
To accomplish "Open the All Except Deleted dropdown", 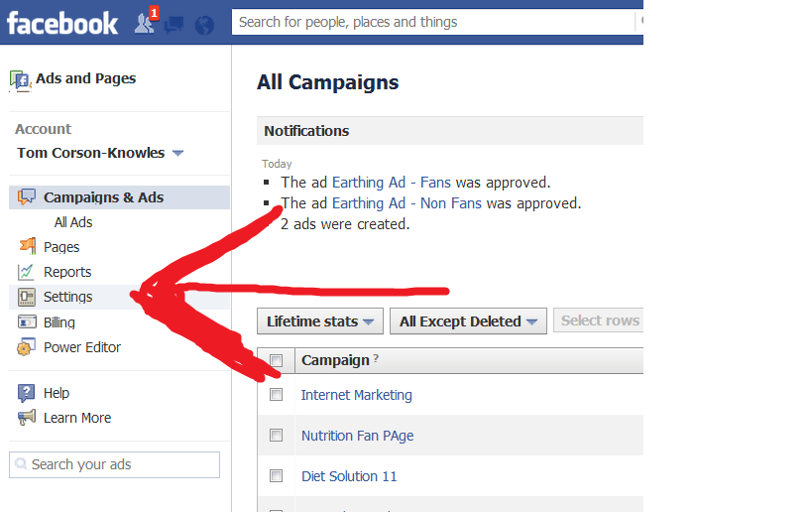I will pos(469,321).
